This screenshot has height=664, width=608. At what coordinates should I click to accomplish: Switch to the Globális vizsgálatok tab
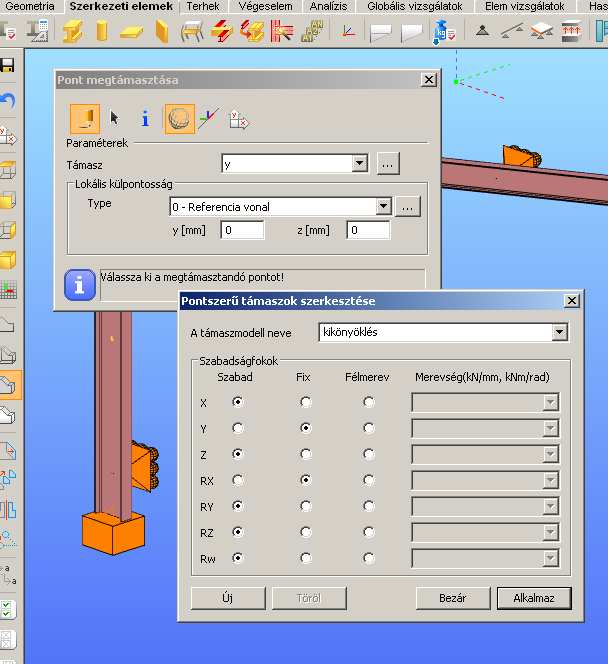[x=415, y=6]
